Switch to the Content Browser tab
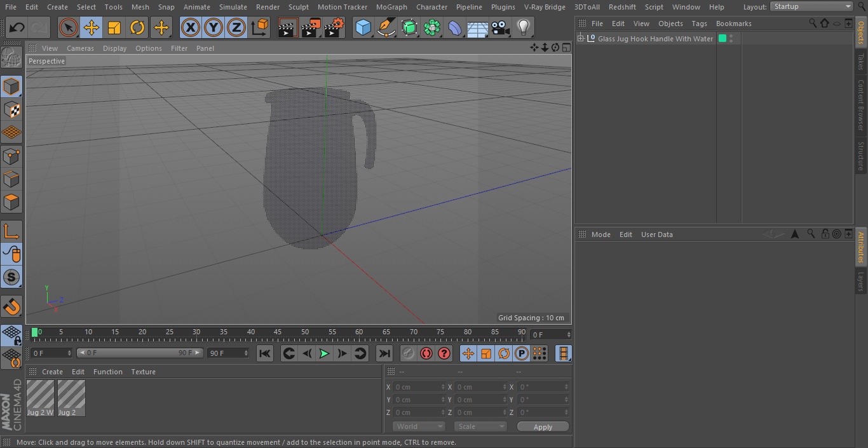Screen dimensions: 868x448 tap(861, 105)
